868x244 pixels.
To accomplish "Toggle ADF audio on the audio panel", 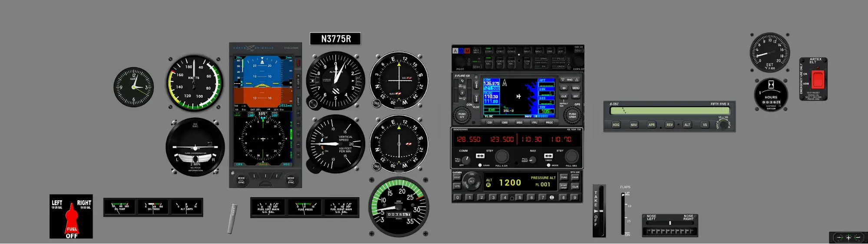I will (561, 50).
